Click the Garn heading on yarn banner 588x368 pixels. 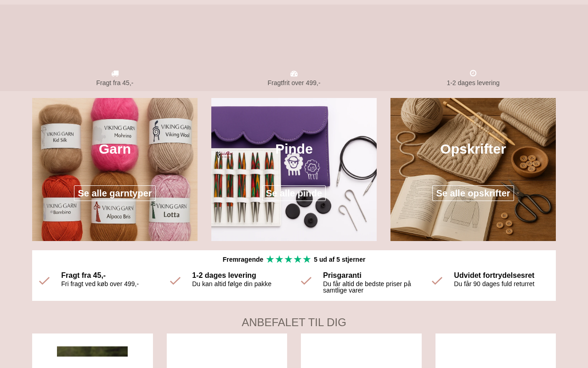(x=115, y=149)
